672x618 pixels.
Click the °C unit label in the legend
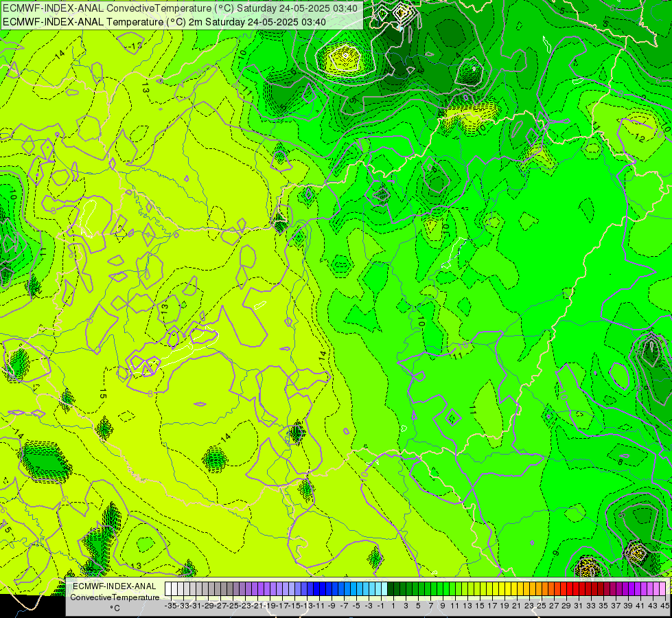(115, 608)
